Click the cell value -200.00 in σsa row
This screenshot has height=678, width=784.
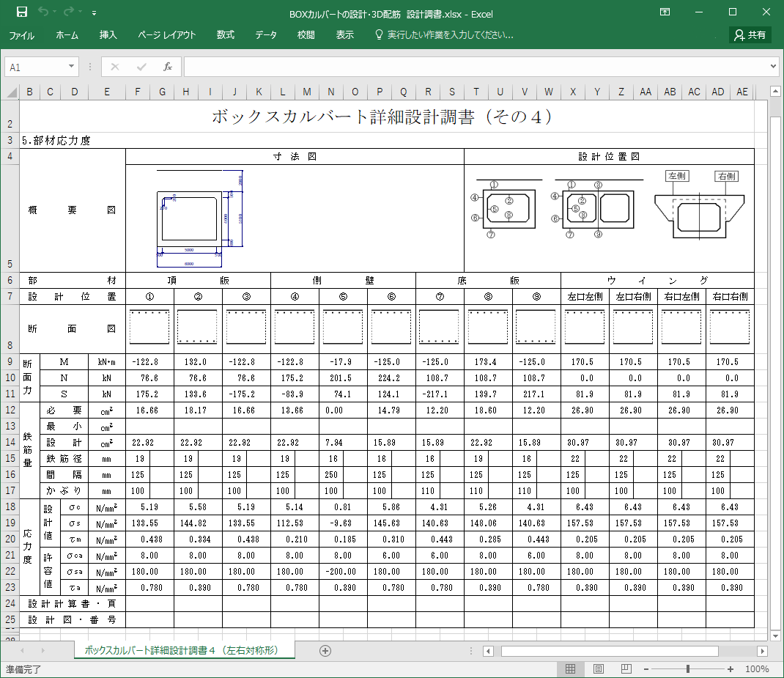coord(343,572)
